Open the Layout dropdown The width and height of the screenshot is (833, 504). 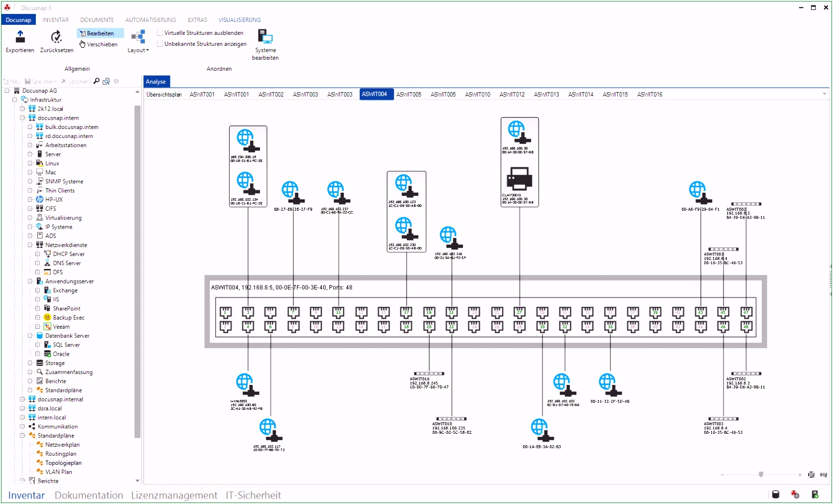(138, 41)
